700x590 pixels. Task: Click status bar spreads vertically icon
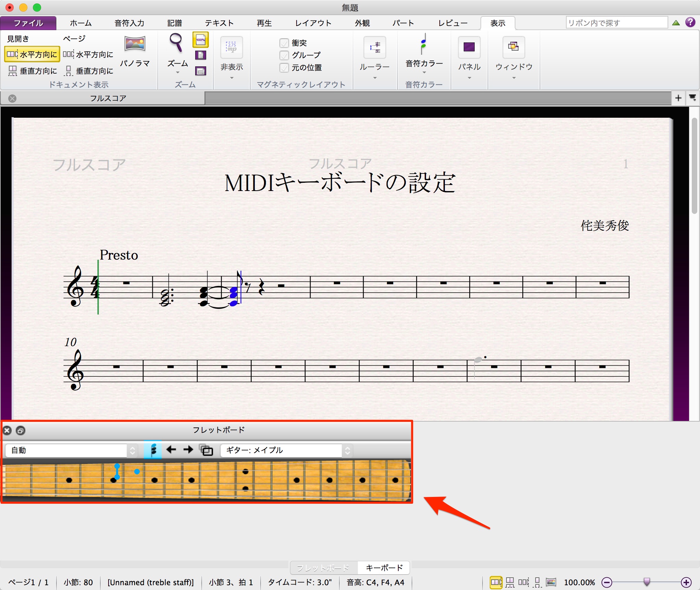click(510, 582)
